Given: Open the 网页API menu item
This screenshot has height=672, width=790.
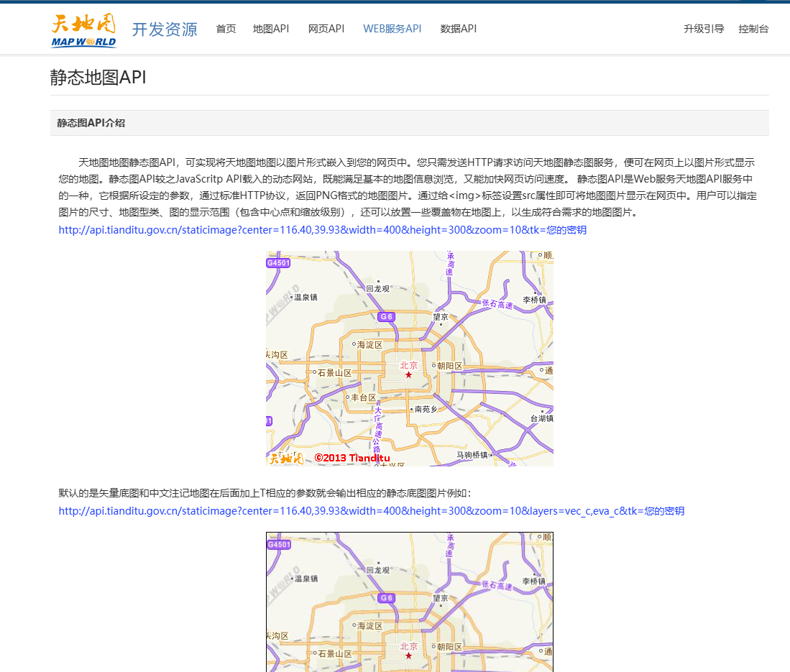Looking at the screenshot, I should 326,29.
